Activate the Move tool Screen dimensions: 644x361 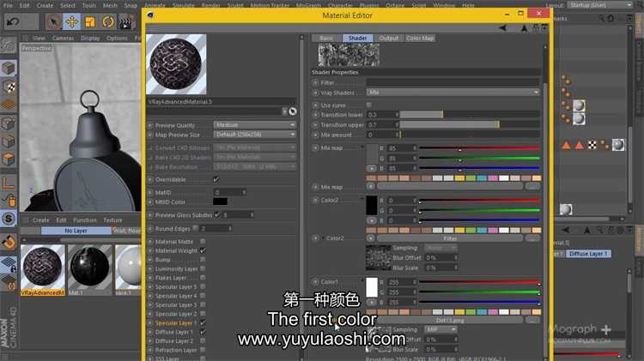pos(72,21)
